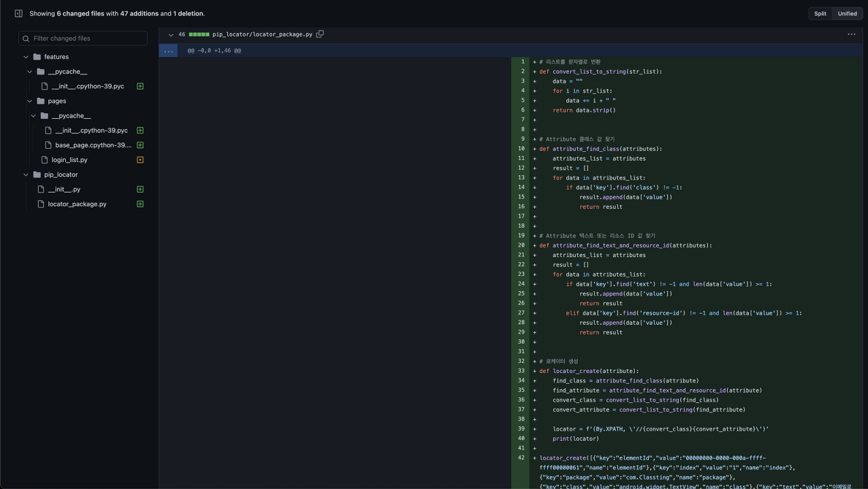Click the search icon in filter box

click(x=26, y=39)
